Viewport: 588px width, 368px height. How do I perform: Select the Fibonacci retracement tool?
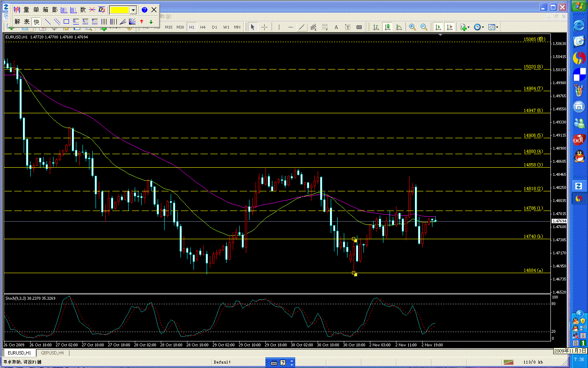tap(325, 27)
